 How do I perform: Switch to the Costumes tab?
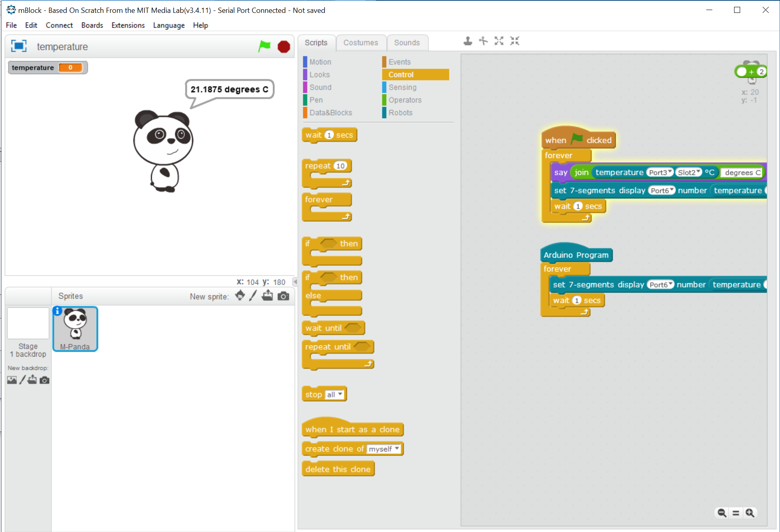[360, 43]
